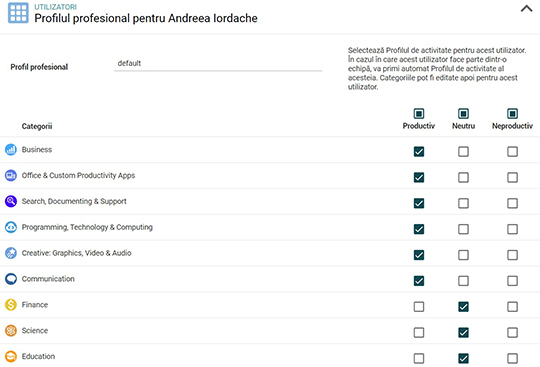Click the Finance dollar icon
The image size is (540, 367).
[11, 305]
